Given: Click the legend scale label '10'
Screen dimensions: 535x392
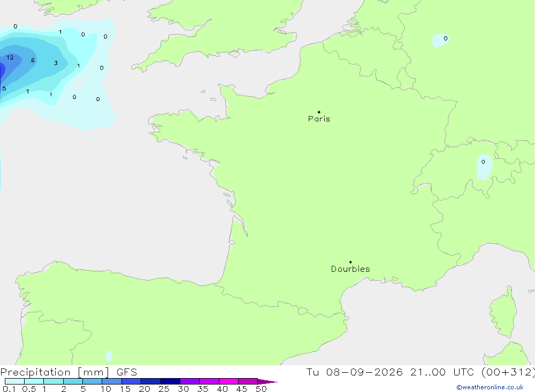Looking at the screenshot, I should click(x=106, y=389).
